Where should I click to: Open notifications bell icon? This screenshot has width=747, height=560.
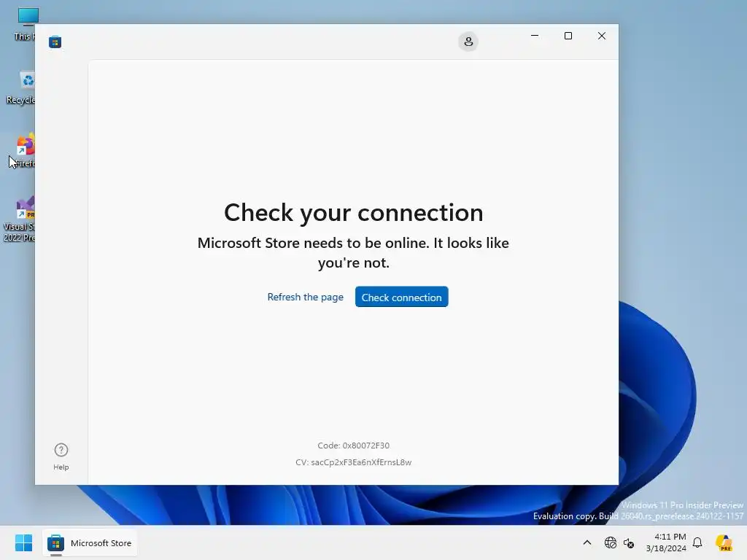pos(697,542)
